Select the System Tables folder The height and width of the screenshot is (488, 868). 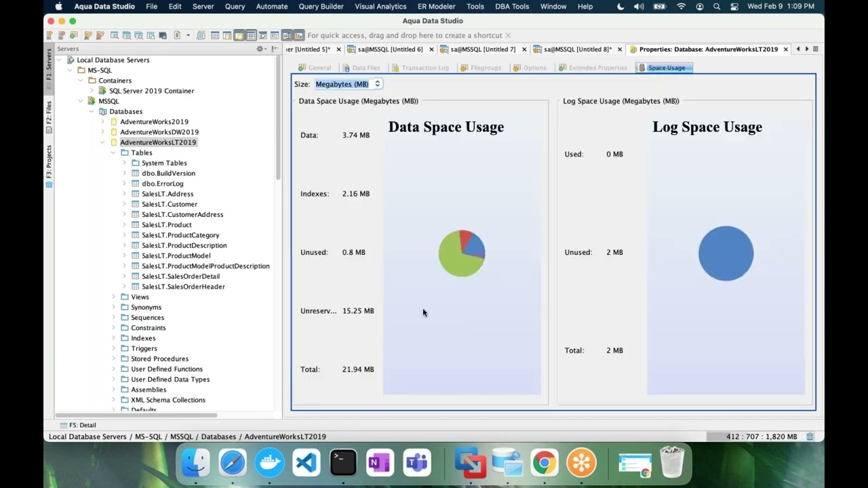164,163
